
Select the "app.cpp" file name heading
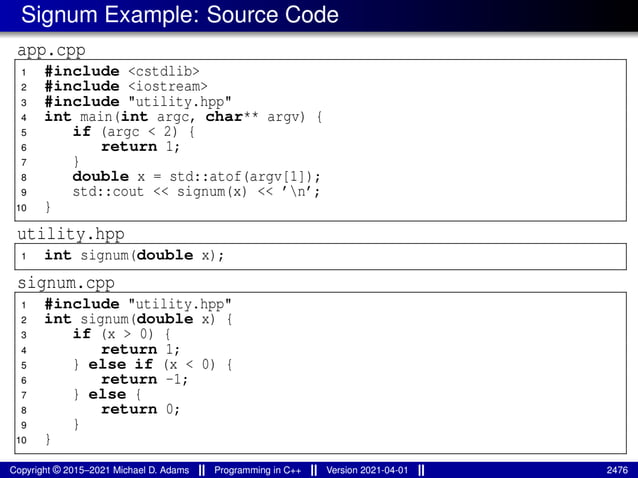click(x=51, y=50)
